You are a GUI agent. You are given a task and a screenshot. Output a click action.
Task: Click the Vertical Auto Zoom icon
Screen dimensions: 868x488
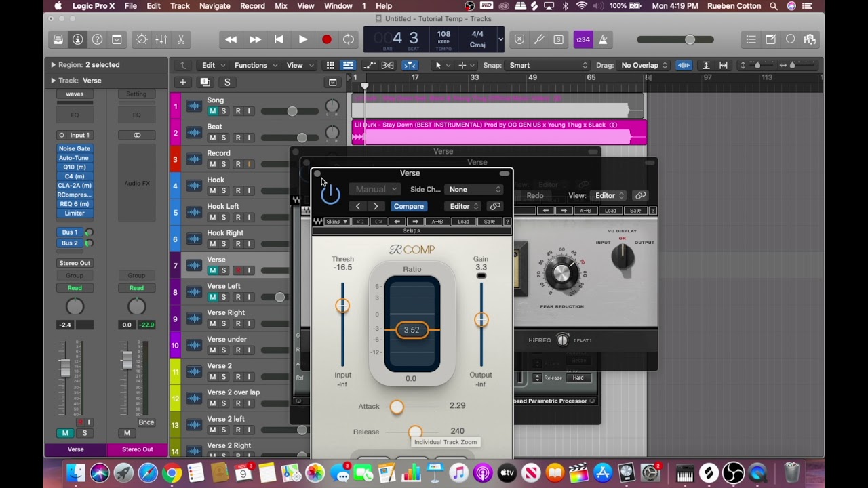tap(706, 65)
